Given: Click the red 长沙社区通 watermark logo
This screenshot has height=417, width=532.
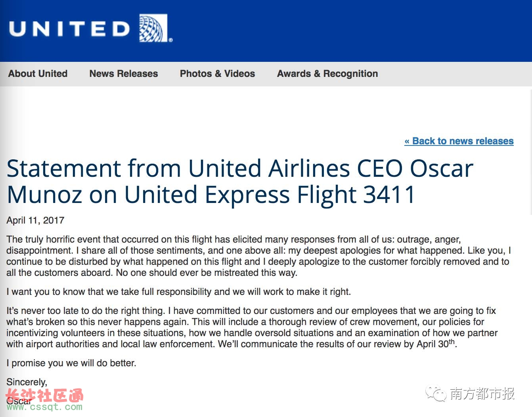Looking at the screenshot, I should point(45,395).
